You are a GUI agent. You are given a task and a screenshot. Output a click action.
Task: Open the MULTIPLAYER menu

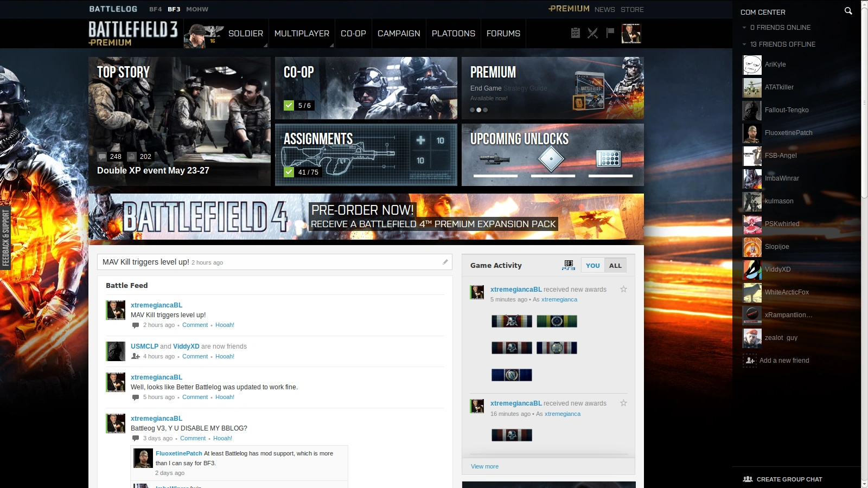click(302, 33)
